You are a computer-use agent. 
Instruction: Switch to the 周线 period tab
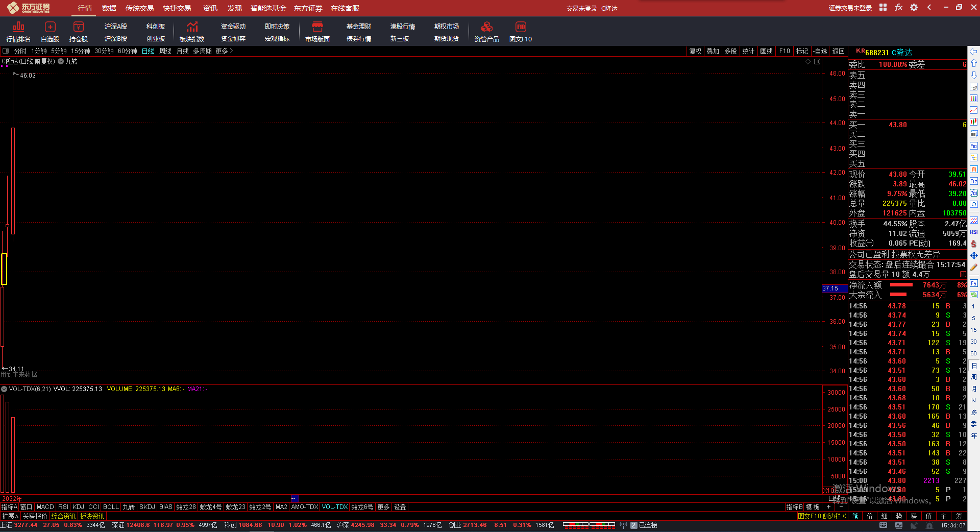click(165, 51)
